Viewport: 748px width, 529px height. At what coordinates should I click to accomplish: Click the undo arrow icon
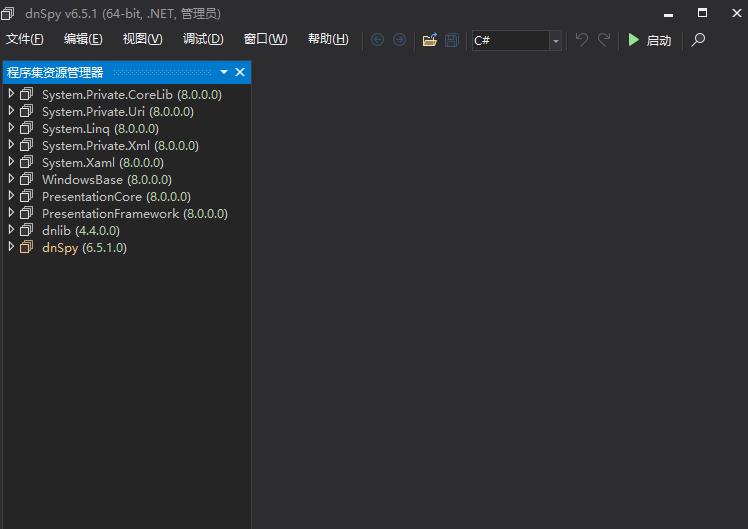581,40
